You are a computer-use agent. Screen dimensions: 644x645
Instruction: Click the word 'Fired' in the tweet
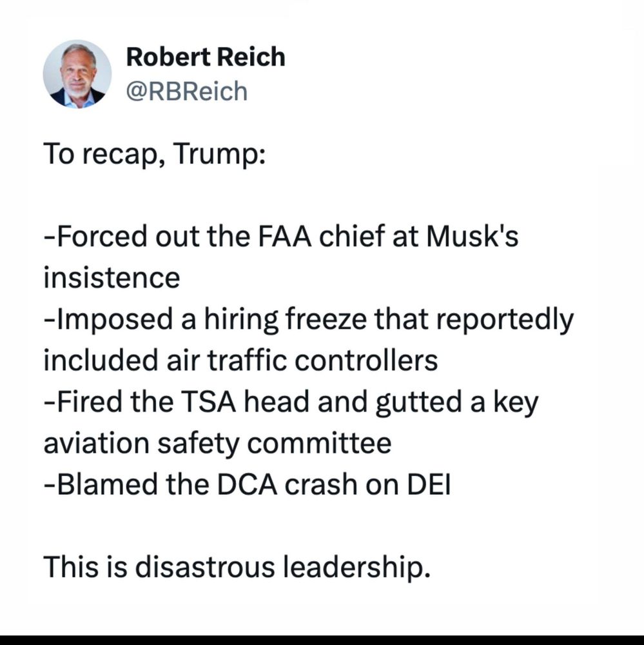(x=89, y=402)
